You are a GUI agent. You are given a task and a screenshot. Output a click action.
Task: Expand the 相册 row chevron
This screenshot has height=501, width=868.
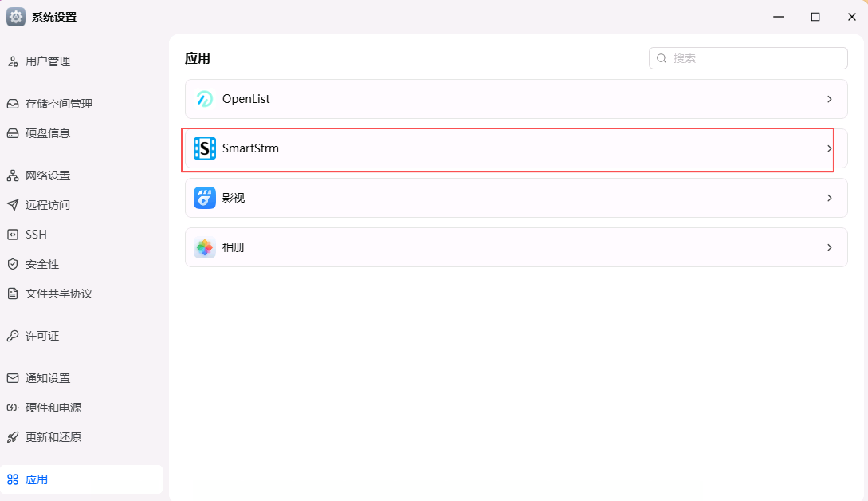click(829, 247)
